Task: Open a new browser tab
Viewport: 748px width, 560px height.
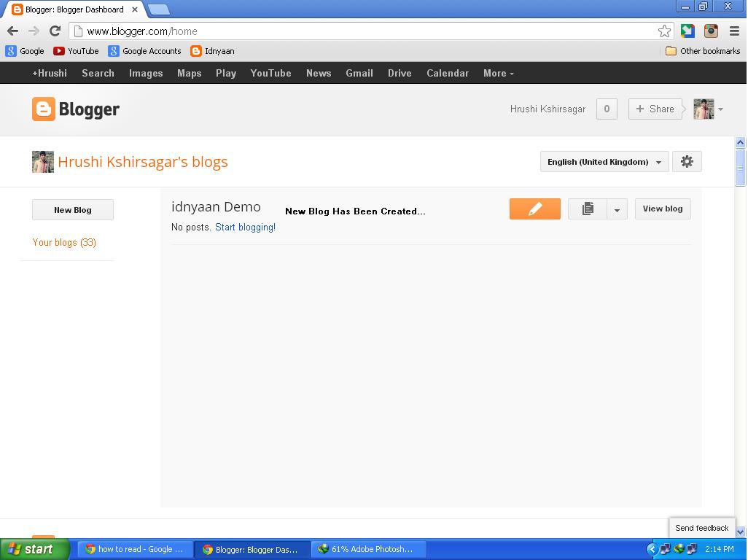Action: coord(158,9)
